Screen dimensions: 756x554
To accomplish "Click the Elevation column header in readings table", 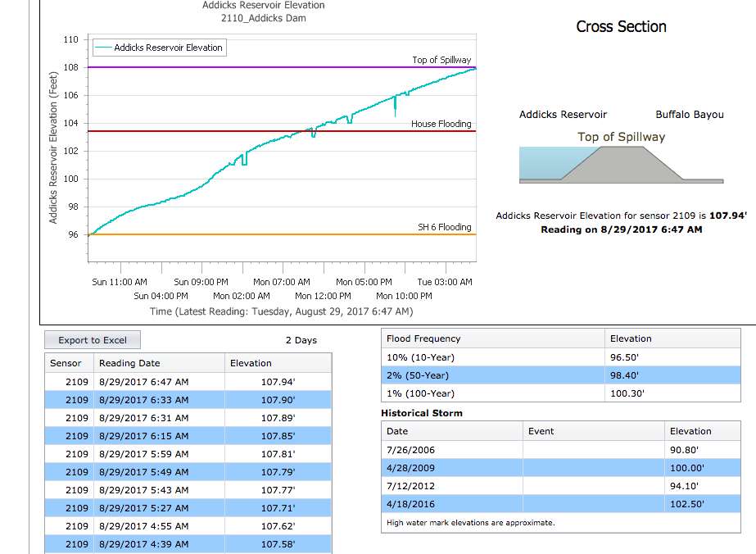I will [x=251, y=363].
